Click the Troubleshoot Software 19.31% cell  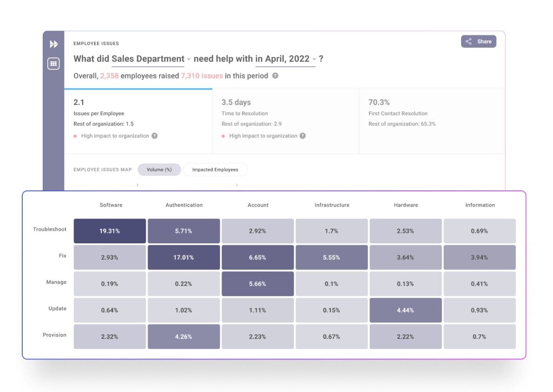click(110, 231)
